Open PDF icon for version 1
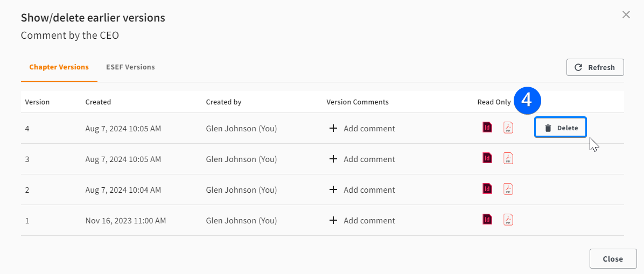This screenshot has width=644, height=274. click(508, 220)
